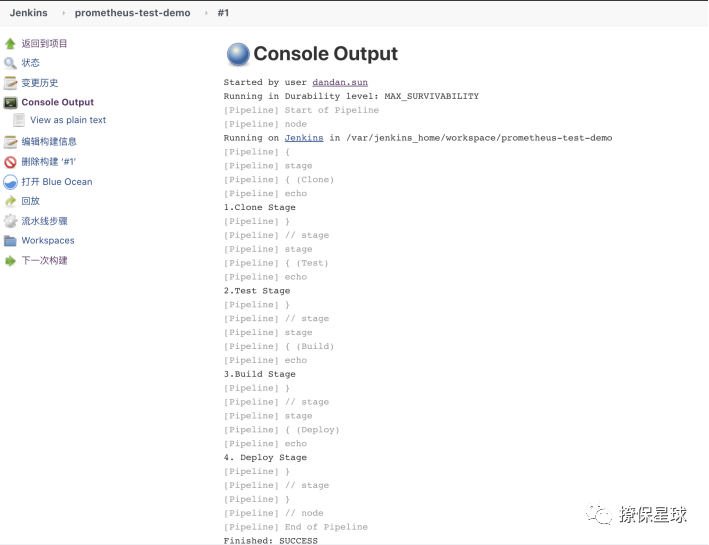Click the '2.Test Stage' output line
The image size is (709, 545).
(257, 291)
